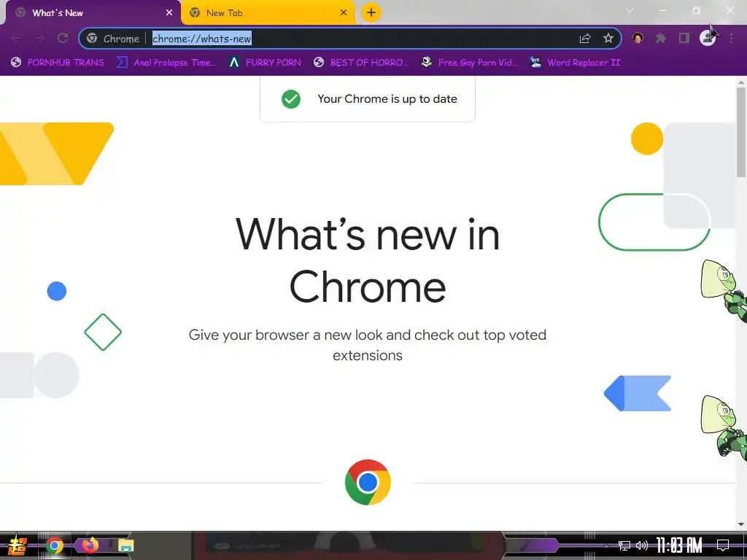Reload the current page
Viewport: 747px width, 560px height.
tap(63, 38)
